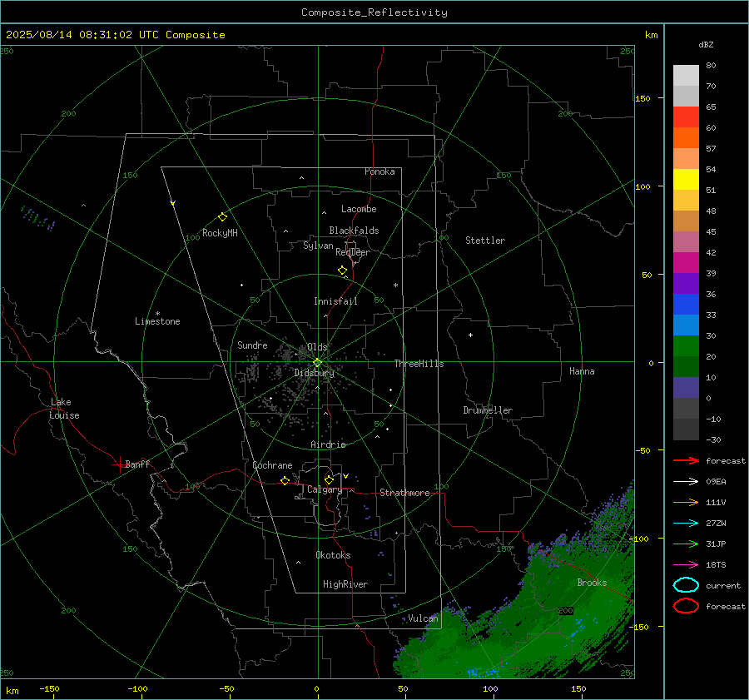Select the 39 dBZ purple swatch
Screen dimensions: 749x700
(x=686, y=283)
